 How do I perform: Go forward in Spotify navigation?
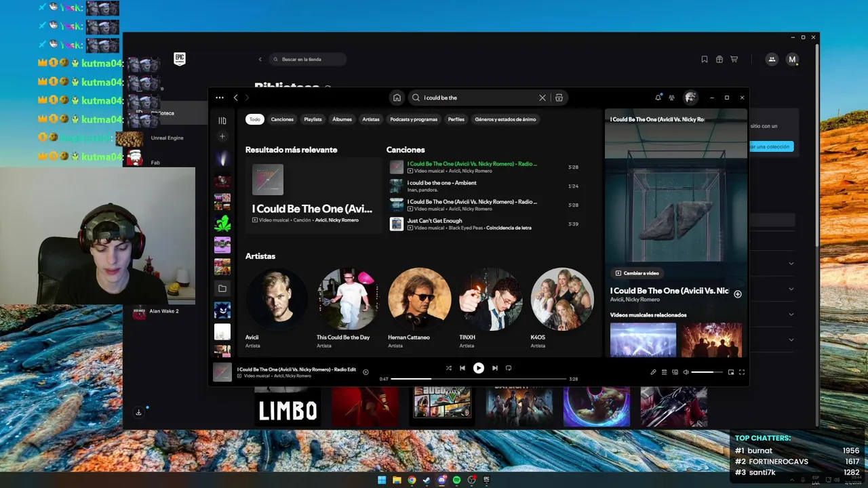(247, 98)
